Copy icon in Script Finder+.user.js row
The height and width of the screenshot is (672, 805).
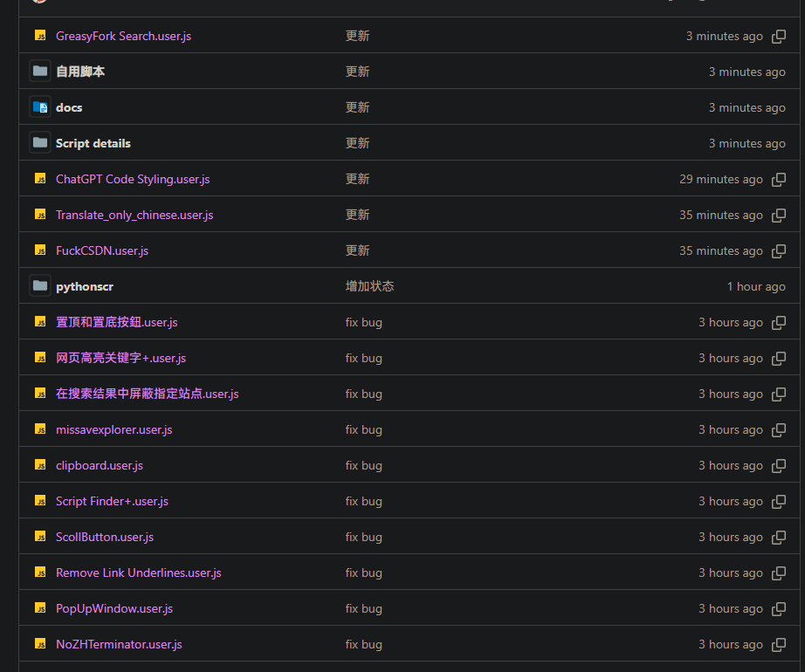[778, 502]
